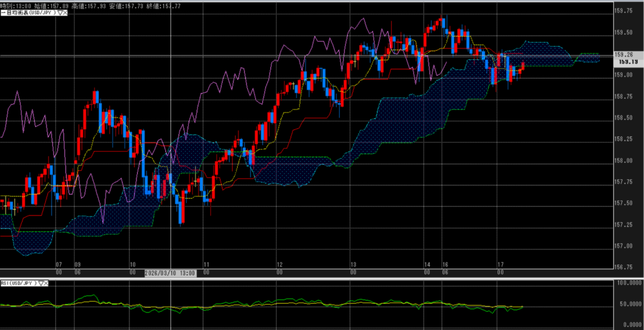
Task: Click the 159.75 level on price axis
Action: [x=623, y=11]
